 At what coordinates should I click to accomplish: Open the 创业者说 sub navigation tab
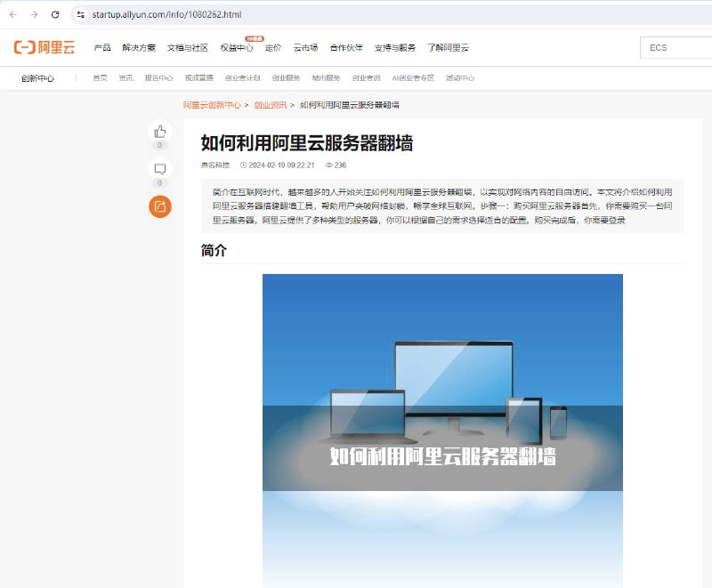pyautogui.click(x=366, y=78)
